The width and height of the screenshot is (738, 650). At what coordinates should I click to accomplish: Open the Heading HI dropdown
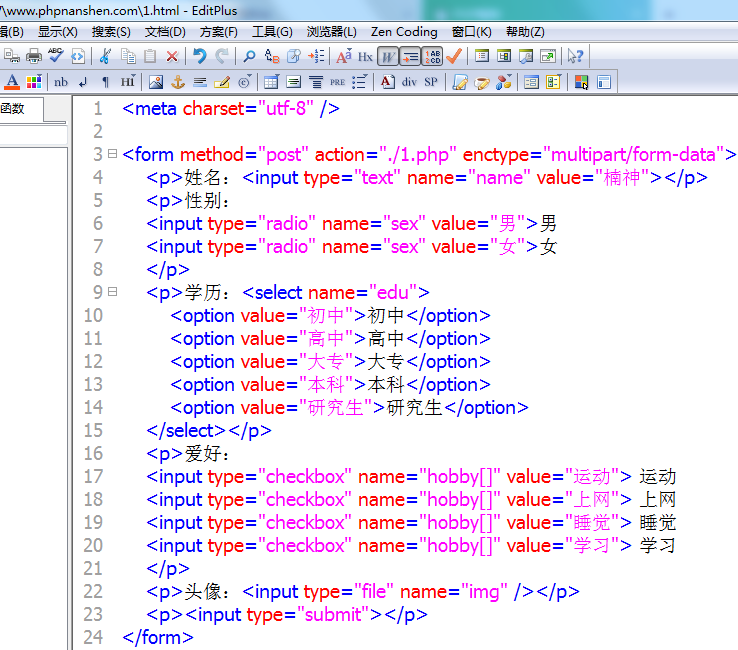tap(128, 82)
